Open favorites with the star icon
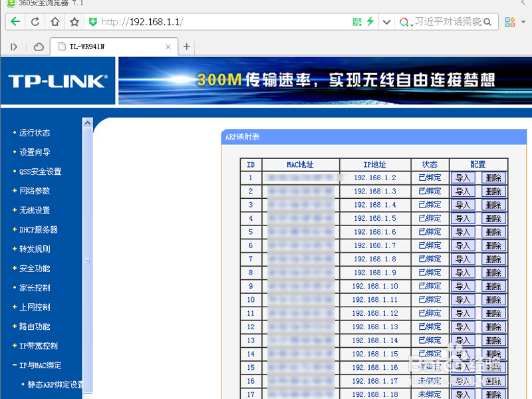This screenshot has height=399, width=532. (74, 21)
